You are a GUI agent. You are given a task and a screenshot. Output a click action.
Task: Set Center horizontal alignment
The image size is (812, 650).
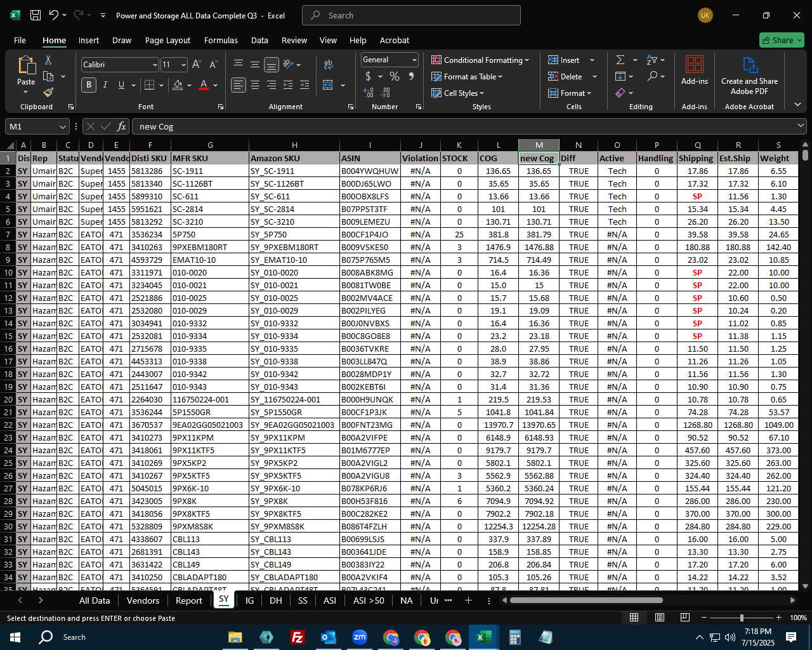[255, 85]
